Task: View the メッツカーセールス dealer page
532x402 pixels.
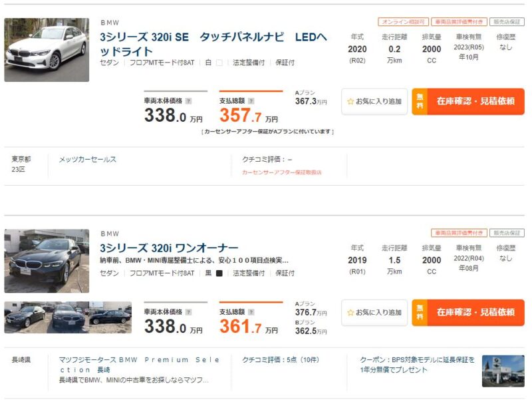Action: point(88,159)
